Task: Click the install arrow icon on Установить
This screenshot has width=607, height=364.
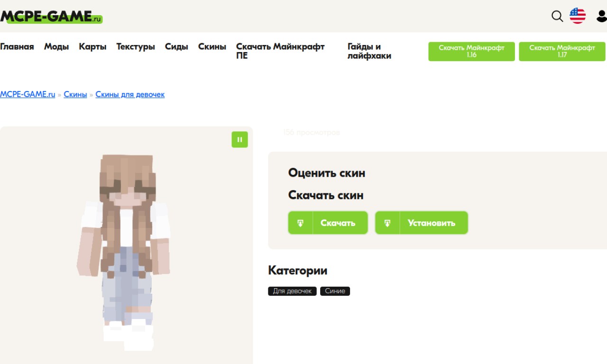Action: click(x=387, y=223)
